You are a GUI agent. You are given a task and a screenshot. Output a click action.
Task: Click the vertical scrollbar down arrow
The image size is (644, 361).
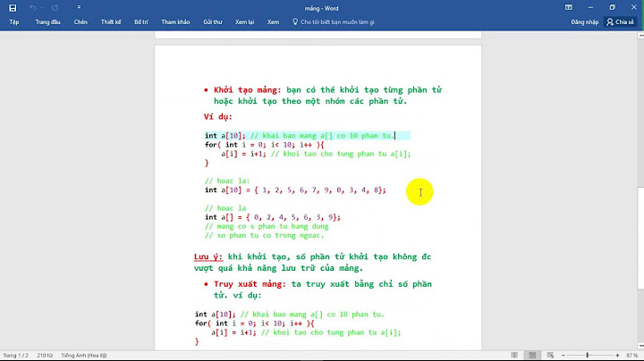tap(640, 346)
